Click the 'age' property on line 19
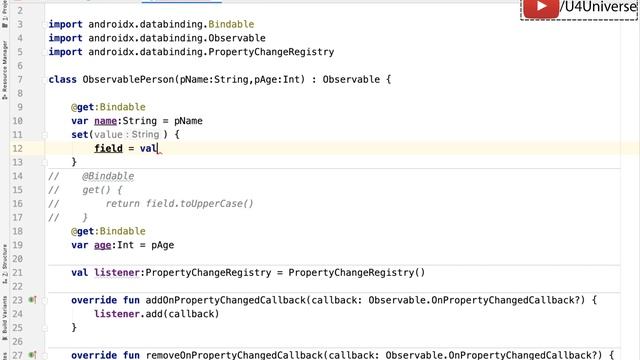The image size is (640, 360). (102, 245)
